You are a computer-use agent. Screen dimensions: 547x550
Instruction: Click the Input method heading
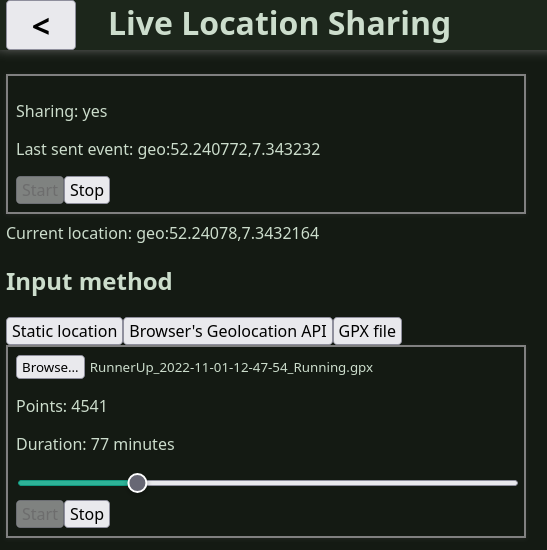(x=89, y=282)
